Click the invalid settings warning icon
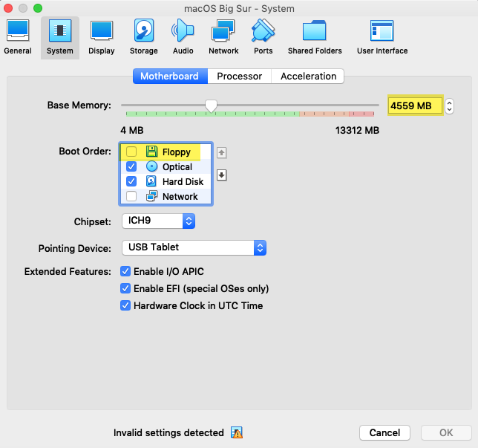Screen dimensions: 478x448 [237, 432]
